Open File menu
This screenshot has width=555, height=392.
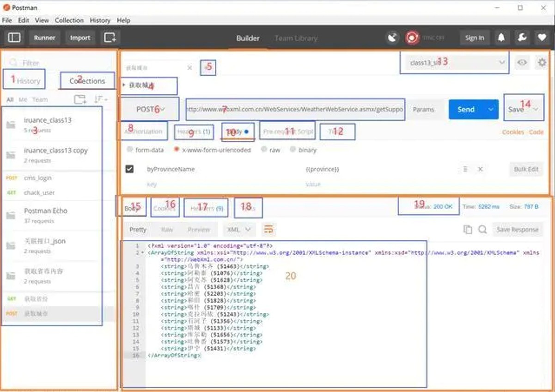point(7,20)
